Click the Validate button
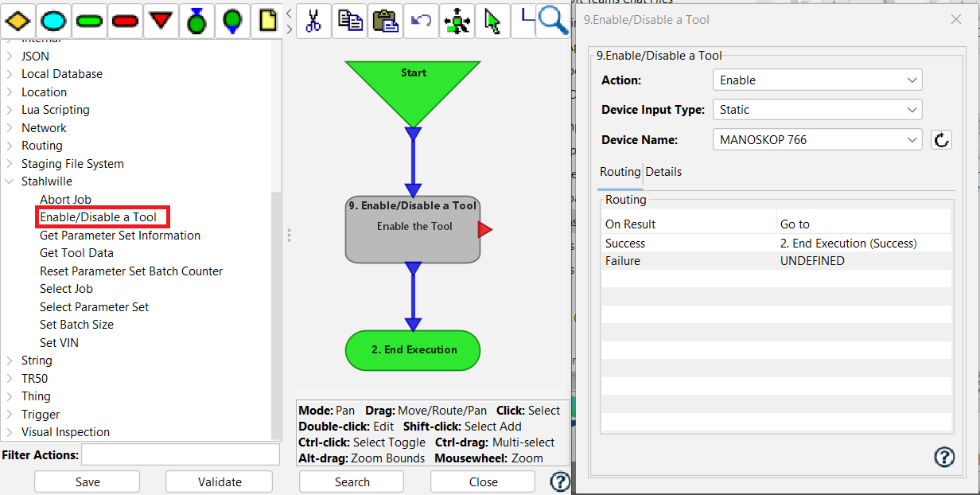Viewport: 980px width, 495px height. coord(219,481)
